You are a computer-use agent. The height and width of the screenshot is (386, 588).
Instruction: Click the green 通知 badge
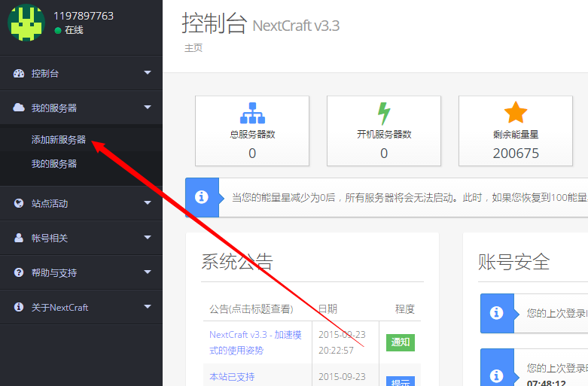pyautogui.click(x=401, y=342)
